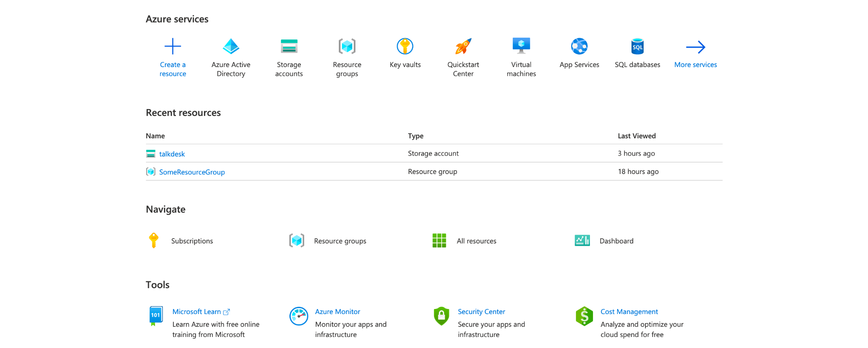Open the Virtual machines monitor icon

point(521,46)
